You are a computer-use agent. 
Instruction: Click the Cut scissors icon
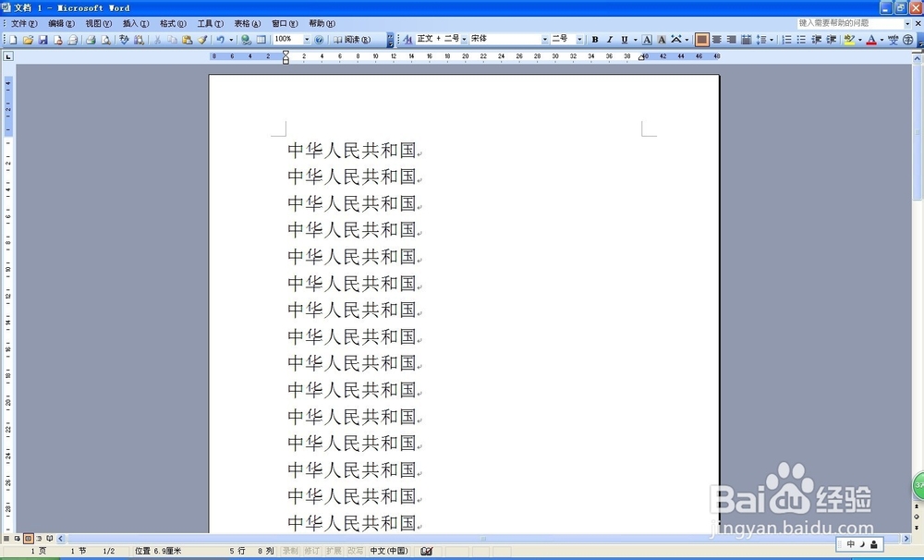(157, 40)
